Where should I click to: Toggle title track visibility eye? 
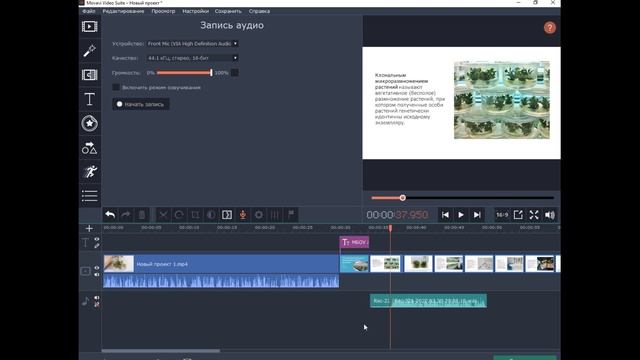point(97,240)
